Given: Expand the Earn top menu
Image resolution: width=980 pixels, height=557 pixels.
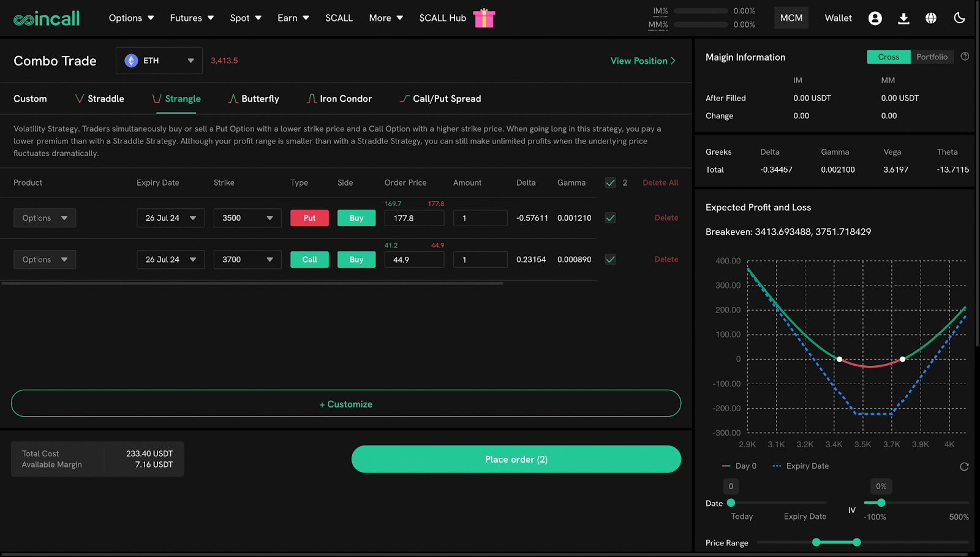Looking at the screenshot, I should 293,18.
